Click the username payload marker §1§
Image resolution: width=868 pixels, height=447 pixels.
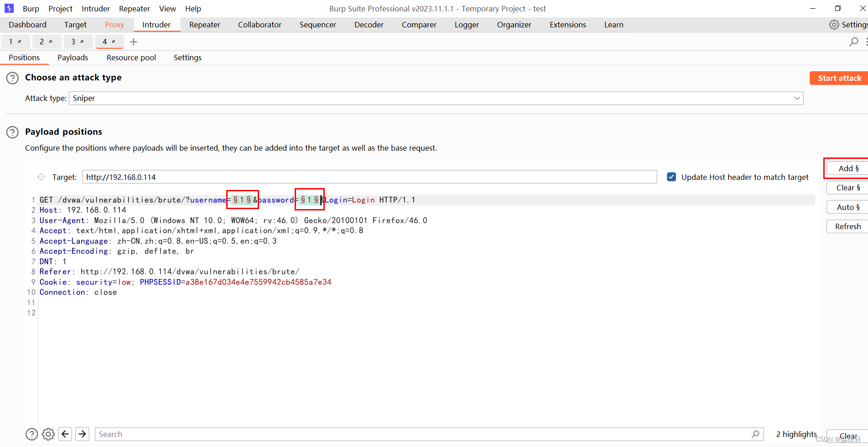[x=242, y=200]
